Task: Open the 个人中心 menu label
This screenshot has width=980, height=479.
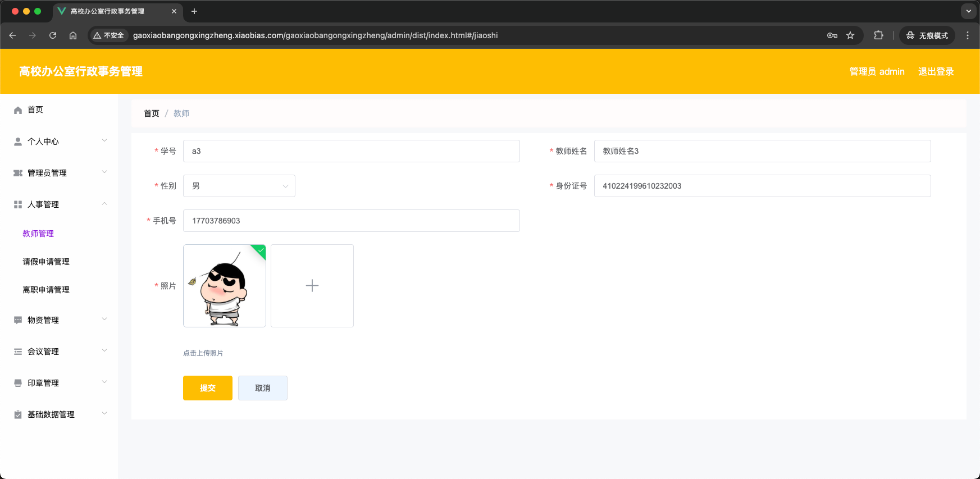Action: 43,142
